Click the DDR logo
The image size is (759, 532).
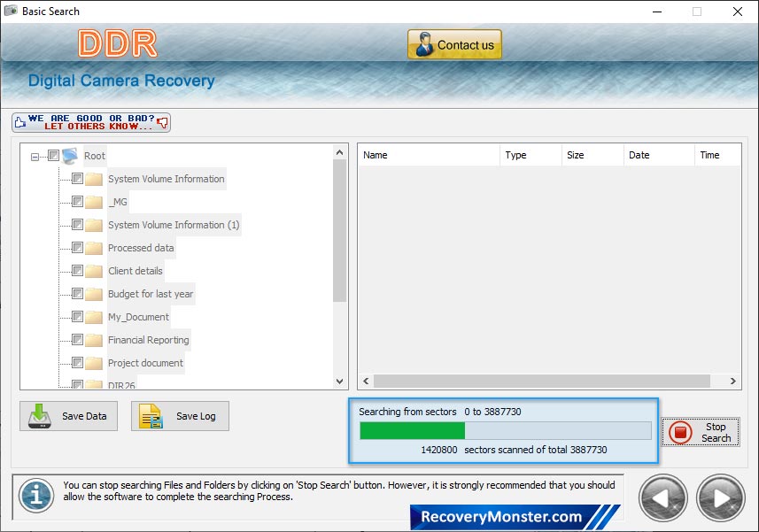[118, 43]
